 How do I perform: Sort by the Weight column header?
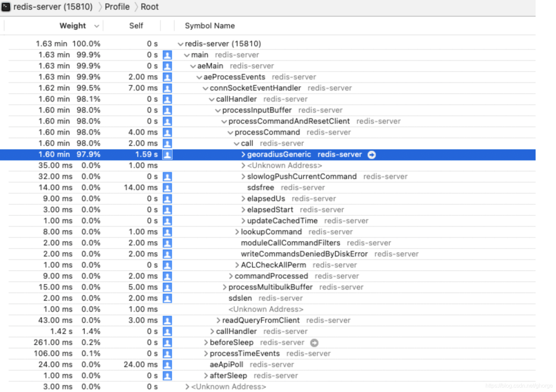point(73,26)
